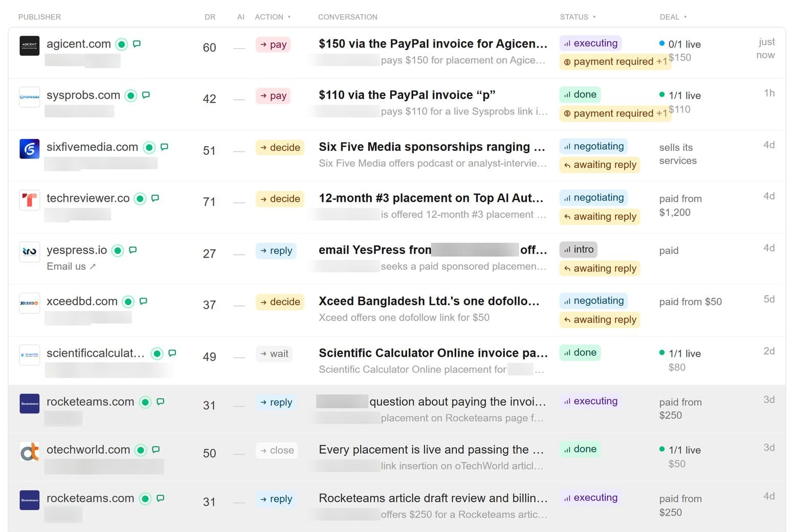
Task: Open the 'Xceed Bangladesh Ltd.'s one dofollow' conversation
Action: coord(429,302)
